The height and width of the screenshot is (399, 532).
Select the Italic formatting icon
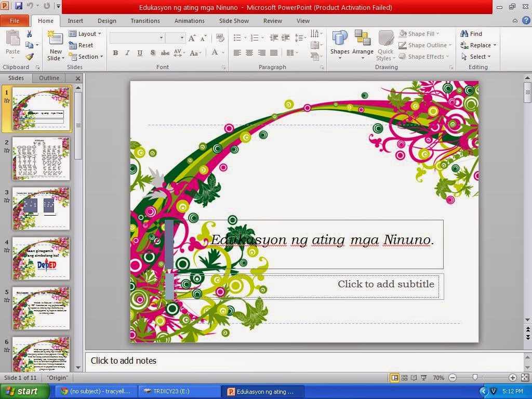coord(127,52)
